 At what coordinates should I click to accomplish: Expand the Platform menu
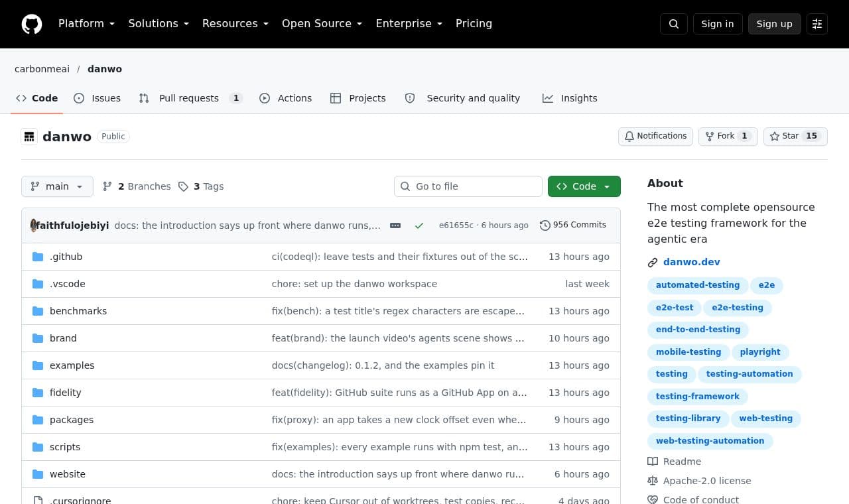tap(87, 23)
